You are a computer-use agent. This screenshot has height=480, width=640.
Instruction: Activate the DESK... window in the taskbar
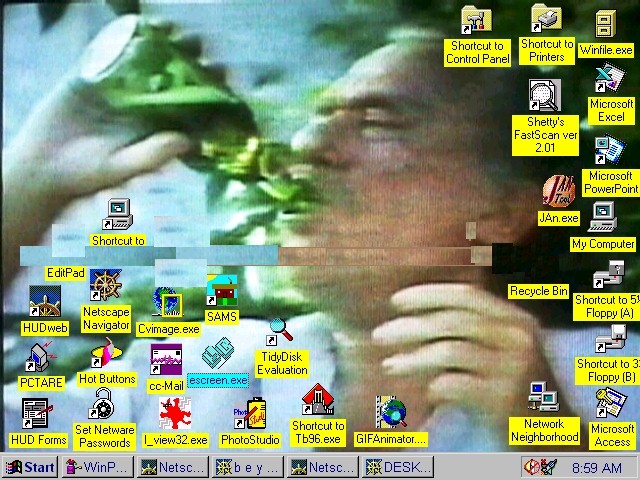398,467
